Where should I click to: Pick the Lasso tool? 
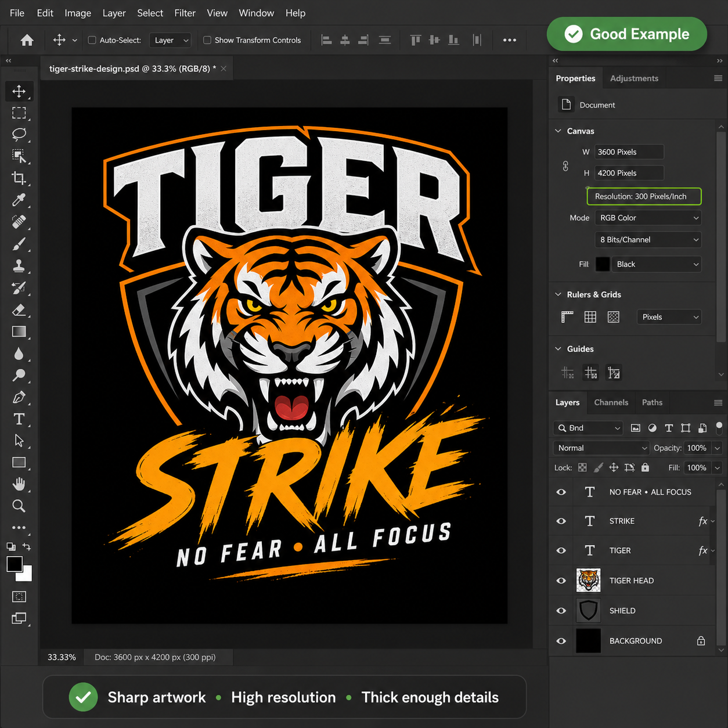pos(19,135)
